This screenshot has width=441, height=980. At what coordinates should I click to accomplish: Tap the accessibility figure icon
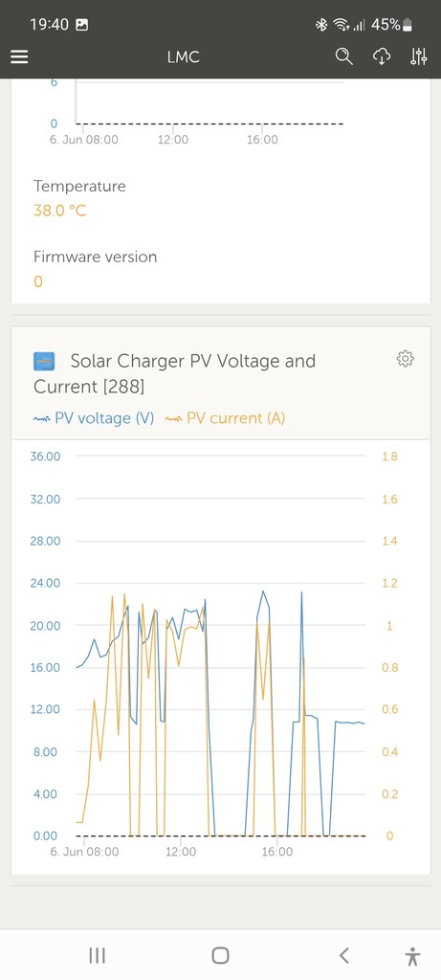tap(412, 956)
